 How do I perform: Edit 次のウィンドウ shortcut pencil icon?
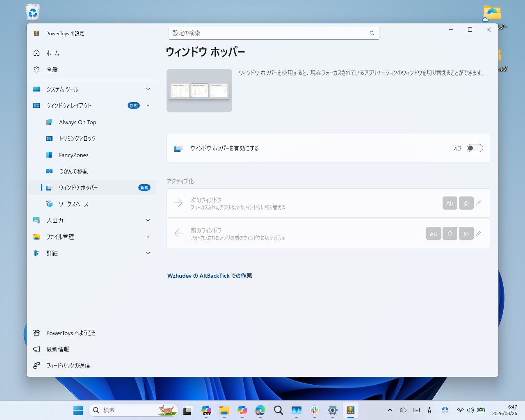pyautogui.click(x=479, y=203)
